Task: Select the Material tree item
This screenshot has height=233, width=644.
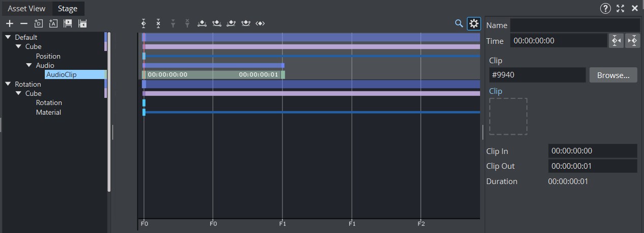Action: tap(48, 112)
